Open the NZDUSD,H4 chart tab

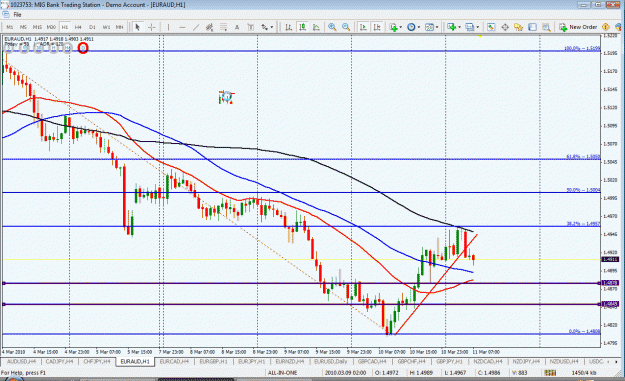coord(564,361)
